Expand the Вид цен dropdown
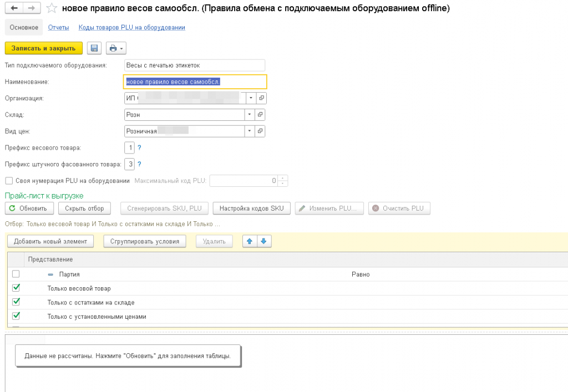 250,131
